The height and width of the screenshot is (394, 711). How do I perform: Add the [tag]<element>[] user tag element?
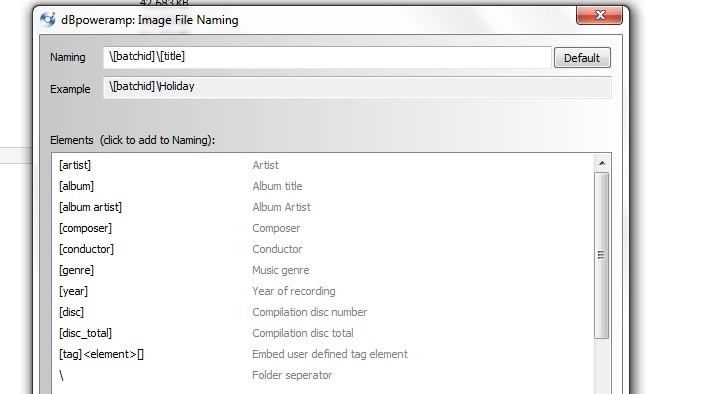101,354
